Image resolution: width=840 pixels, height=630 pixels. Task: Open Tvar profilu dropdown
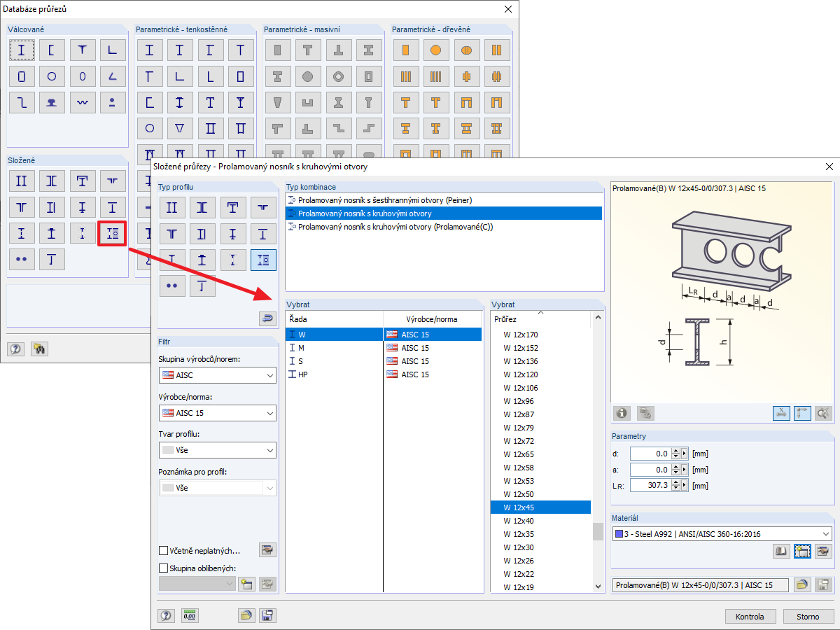(x=217, y=450)
